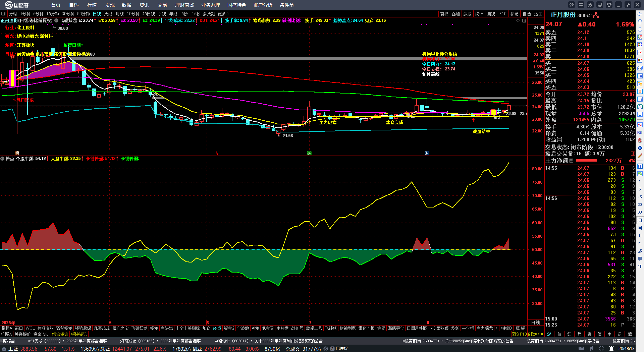Click the diamond icon at chart top right
Image resolution: width=644 pixels, height=352 pixels.
click(518, 21)
